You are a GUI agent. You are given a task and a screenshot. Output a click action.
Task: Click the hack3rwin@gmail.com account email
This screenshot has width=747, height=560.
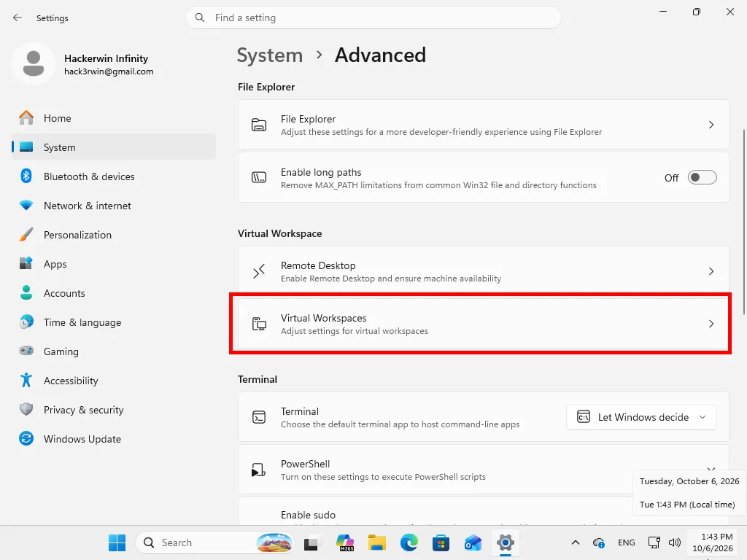(x=109, y=71)
